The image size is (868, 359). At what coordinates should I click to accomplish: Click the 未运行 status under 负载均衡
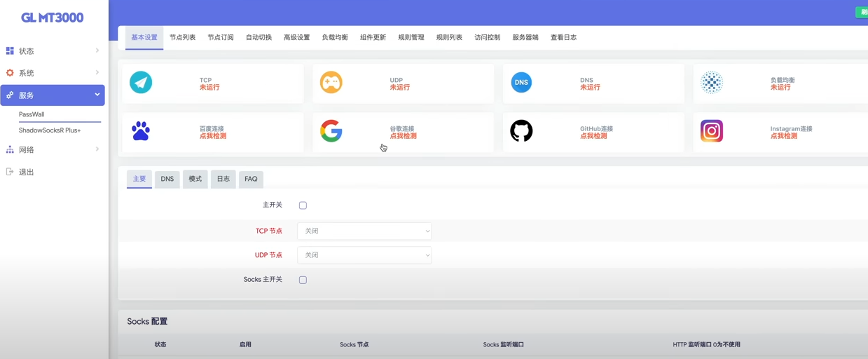pyautogui.click(x=780, y=88)
